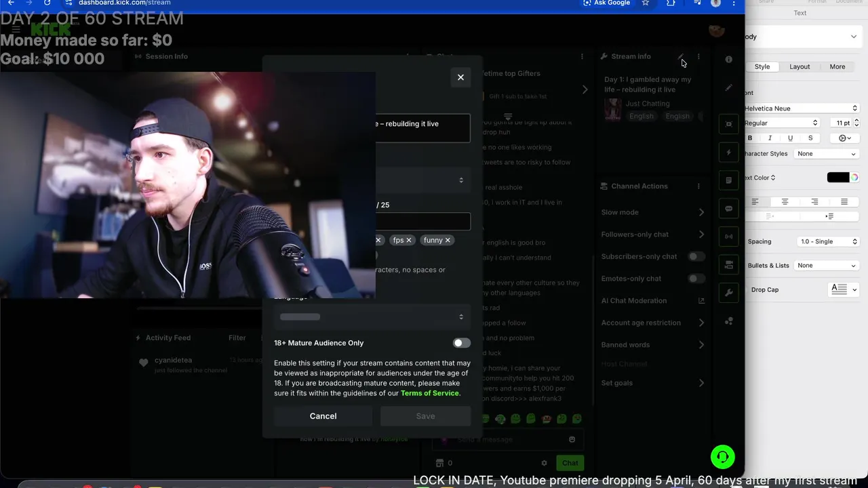Adjust the 11 pt font size stepper
Viewport: 868px width, 488px height.
click(x=856, y=123)
